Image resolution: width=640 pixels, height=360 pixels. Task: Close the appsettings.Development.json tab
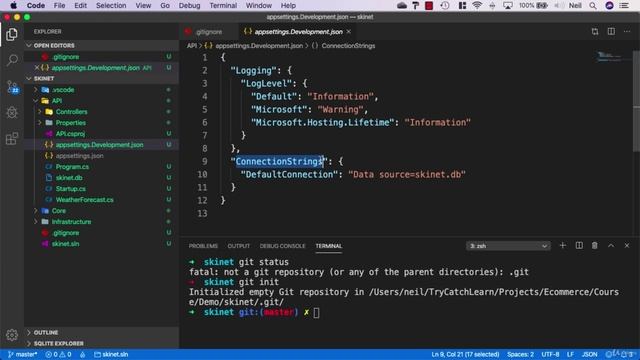349,31
